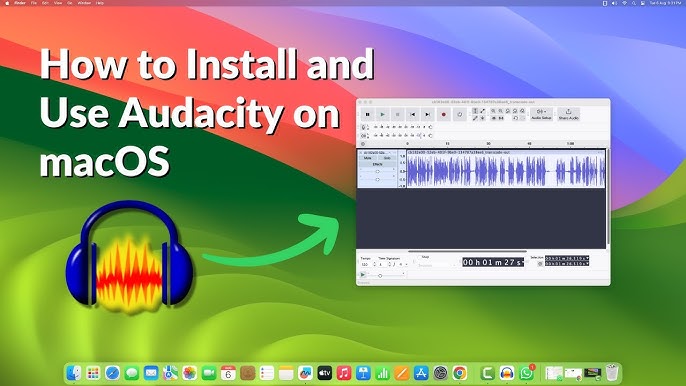The image size is (686, 386).
Task: Skip to start of the project
Action: tap(413, 115)
